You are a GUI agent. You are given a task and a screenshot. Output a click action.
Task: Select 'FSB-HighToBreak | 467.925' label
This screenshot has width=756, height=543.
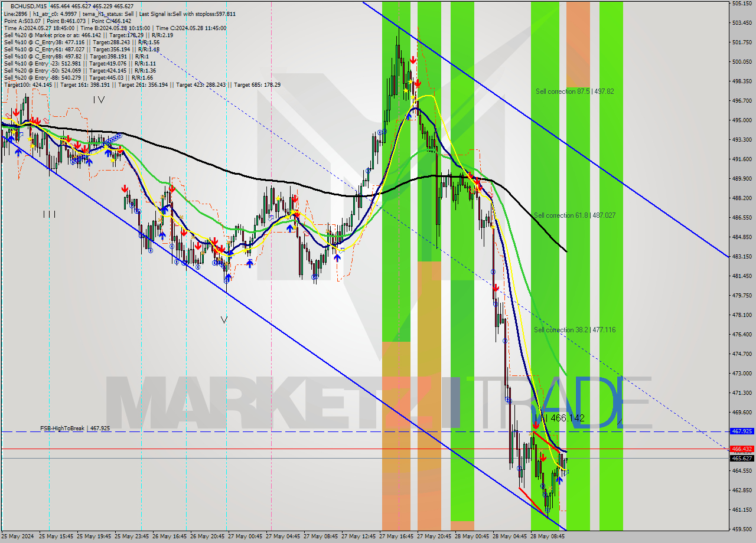(76, 428)
